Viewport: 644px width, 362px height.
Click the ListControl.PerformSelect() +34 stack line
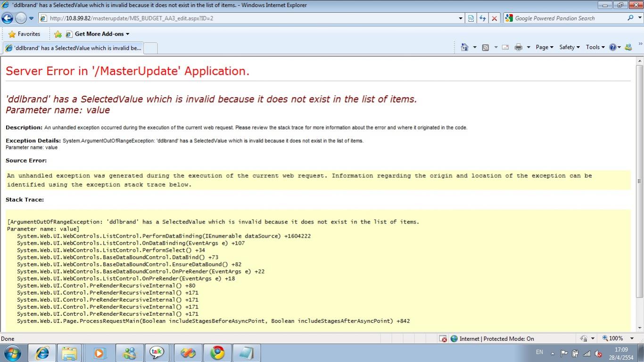(111, 250)
